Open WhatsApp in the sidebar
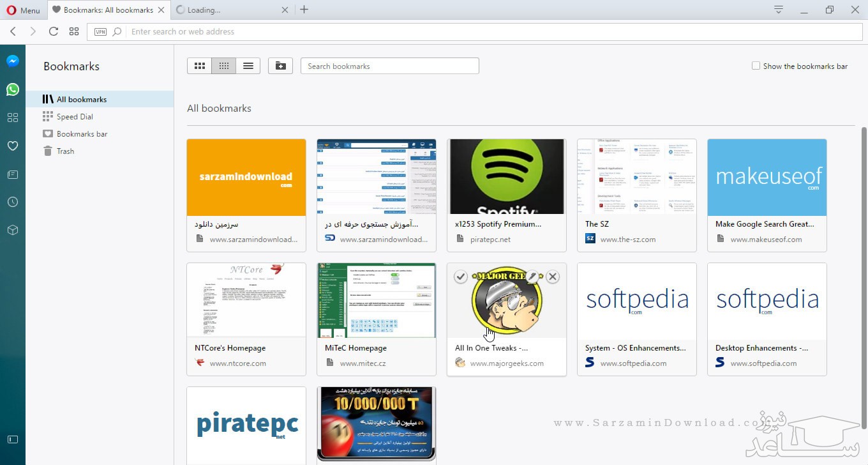 [13, 89]
